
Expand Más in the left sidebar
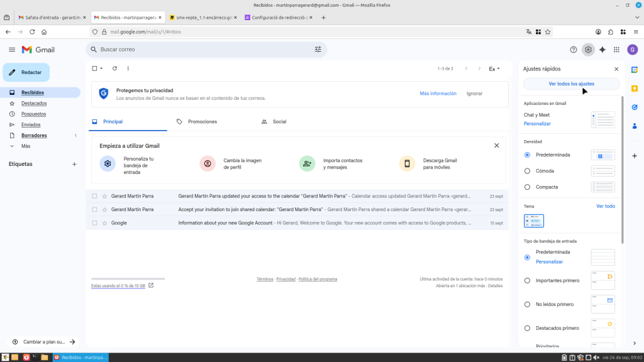click(25, 146)
